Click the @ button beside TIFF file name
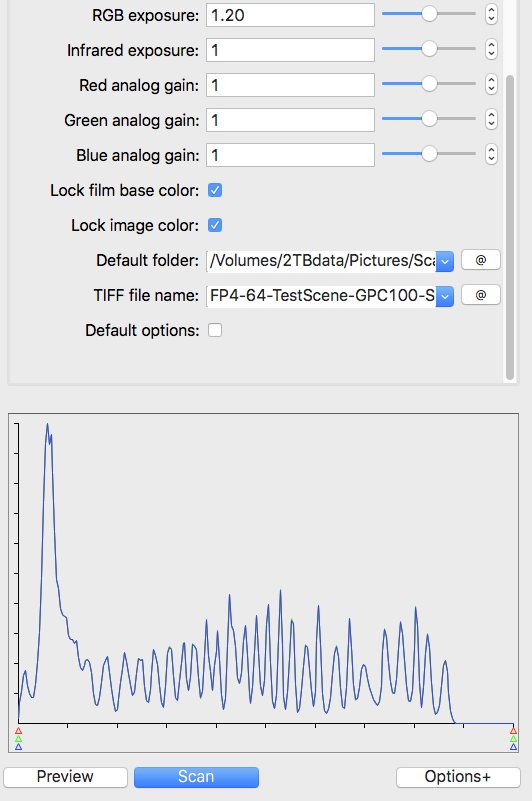Viewport: 532px width, 801px height. [x=480, y=295]
